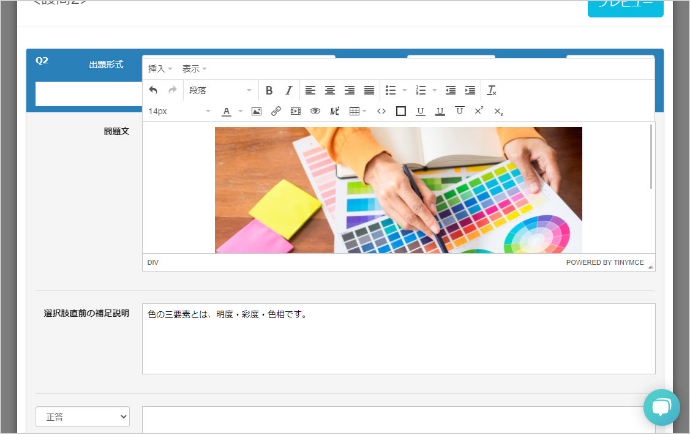The width and height of the screenshot is (690, 434).
Task: Open the 挿入 menu
Action: point(160,68)
